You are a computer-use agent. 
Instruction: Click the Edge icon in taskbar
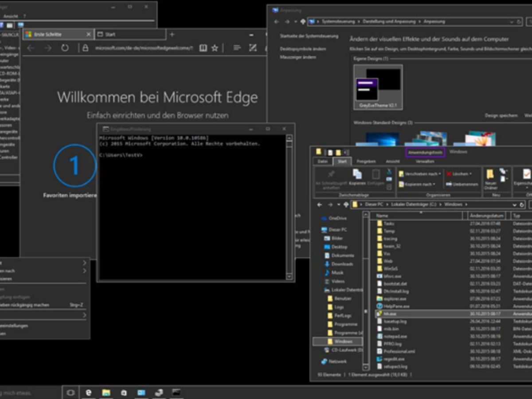[x=89, y=392]
